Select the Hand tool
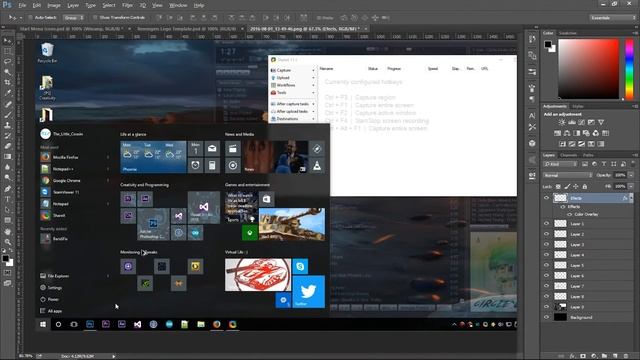640x360 pixels. pyautogui.click(x=7, y=231)
